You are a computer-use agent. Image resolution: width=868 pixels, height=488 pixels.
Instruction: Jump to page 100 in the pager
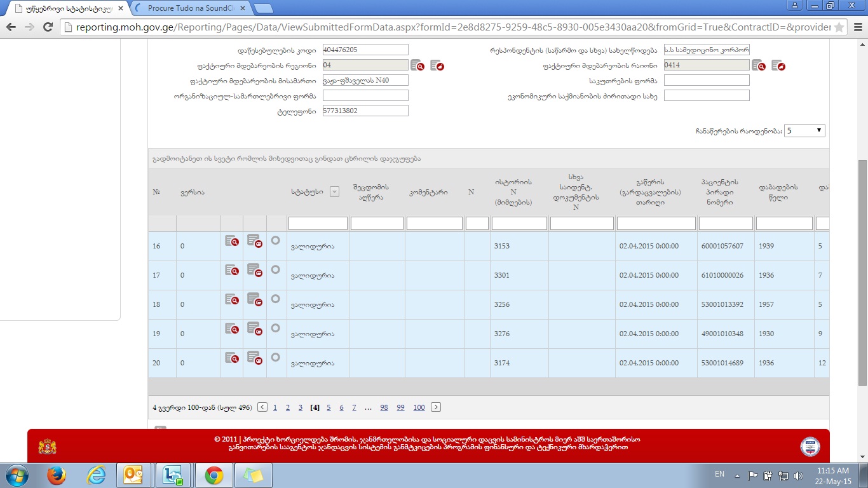point(419,408)
